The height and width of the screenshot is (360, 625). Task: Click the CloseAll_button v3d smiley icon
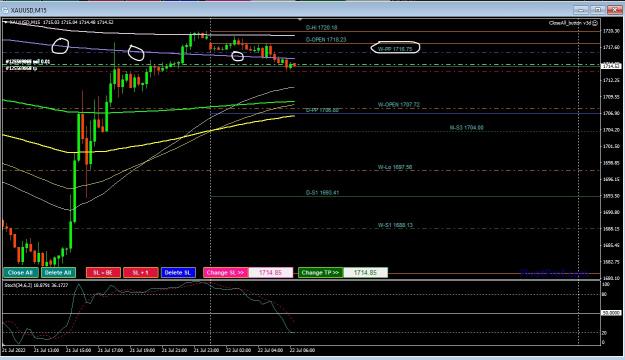pos(595,23)
